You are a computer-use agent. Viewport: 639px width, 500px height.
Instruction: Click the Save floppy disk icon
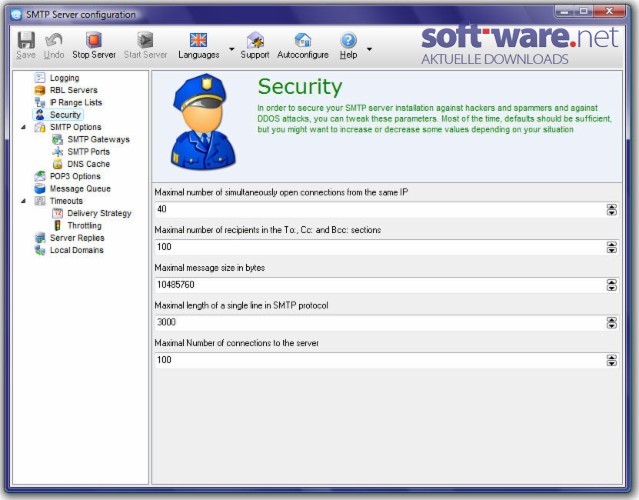pos(26,40)
